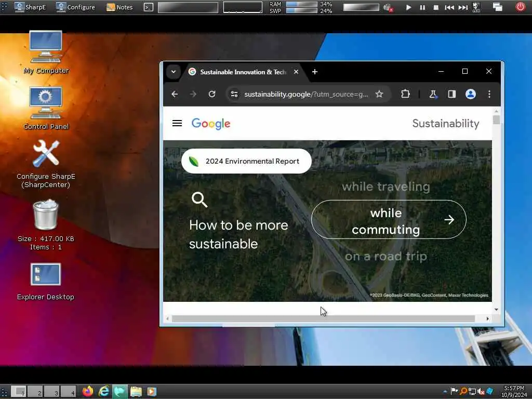Click vertical scrollbar down arrow
Screen dimensions: 532x399
click(496, 310)
